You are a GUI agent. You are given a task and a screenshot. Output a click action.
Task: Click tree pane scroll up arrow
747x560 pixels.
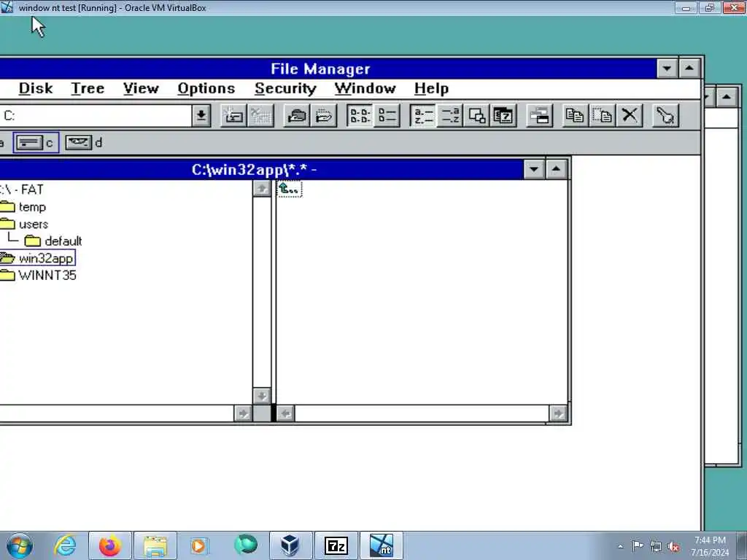(262, 188)
